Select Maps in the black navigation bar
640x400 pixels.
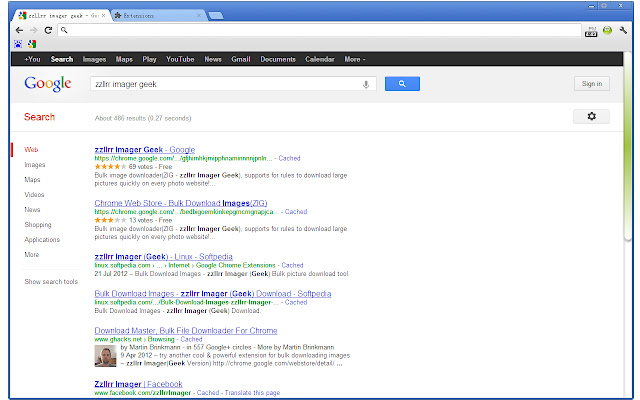[x=124, y=59]
